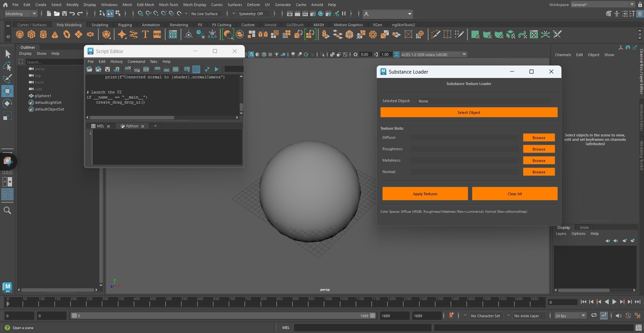This screenshot has height=333, width=644.
Task: Open the Modeling menu set dropdown
Action: [21, 14]
